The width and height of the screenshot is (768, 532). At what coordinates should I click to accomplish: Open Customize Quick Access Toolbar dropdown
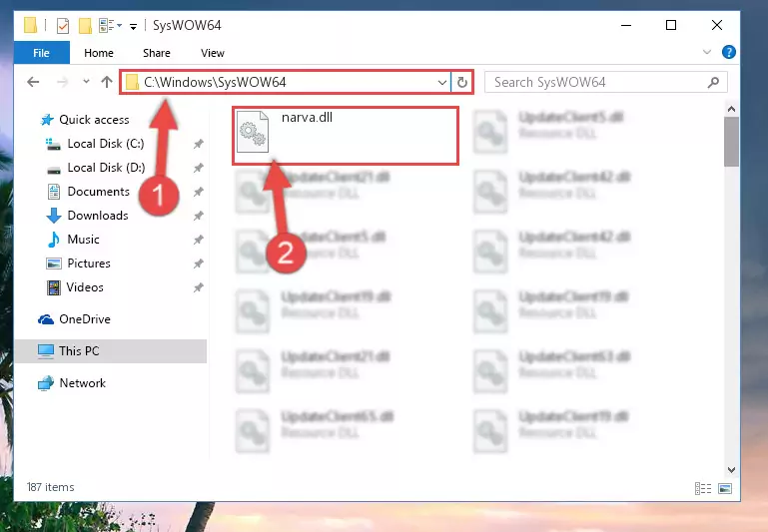[x=133, y=26]
